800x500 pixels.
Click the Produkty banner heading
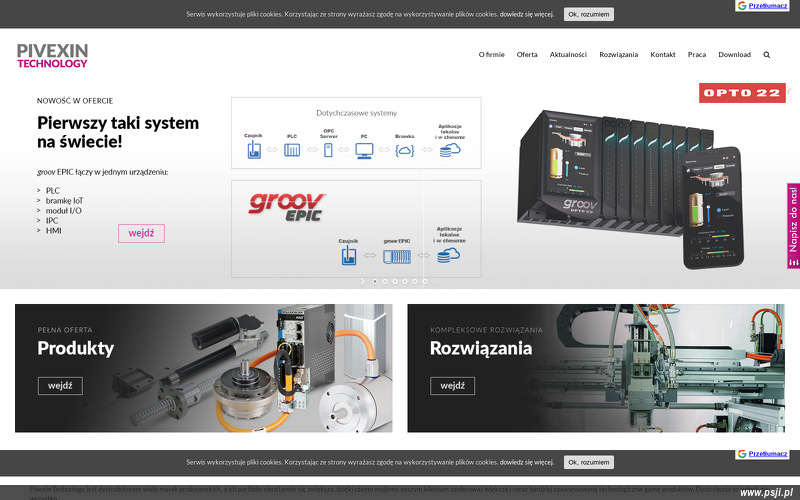[x=76, y=348]
